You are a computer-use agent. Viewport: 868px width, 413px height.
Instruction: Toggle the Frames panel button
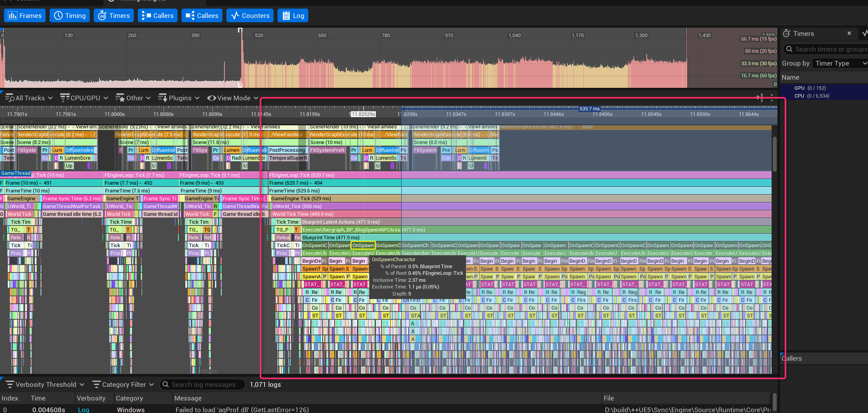(25, 16)
